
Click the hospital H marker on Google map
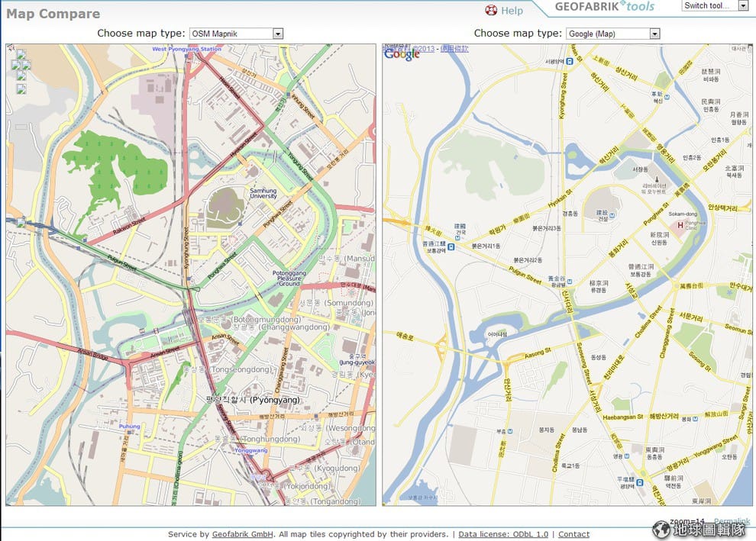(680, 225)
